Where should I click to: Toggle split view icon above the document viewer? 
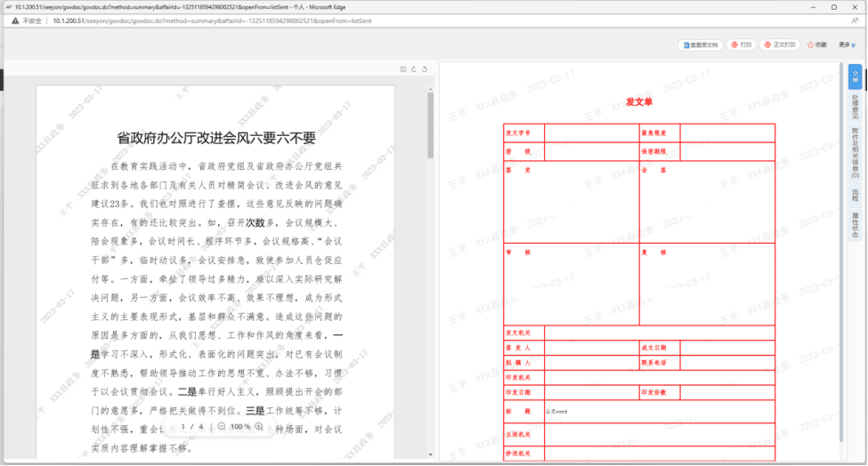tap(403, 69)
